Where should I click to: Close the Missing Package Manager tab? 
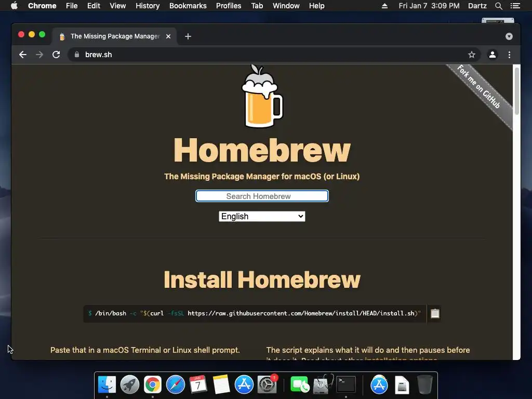168,36
